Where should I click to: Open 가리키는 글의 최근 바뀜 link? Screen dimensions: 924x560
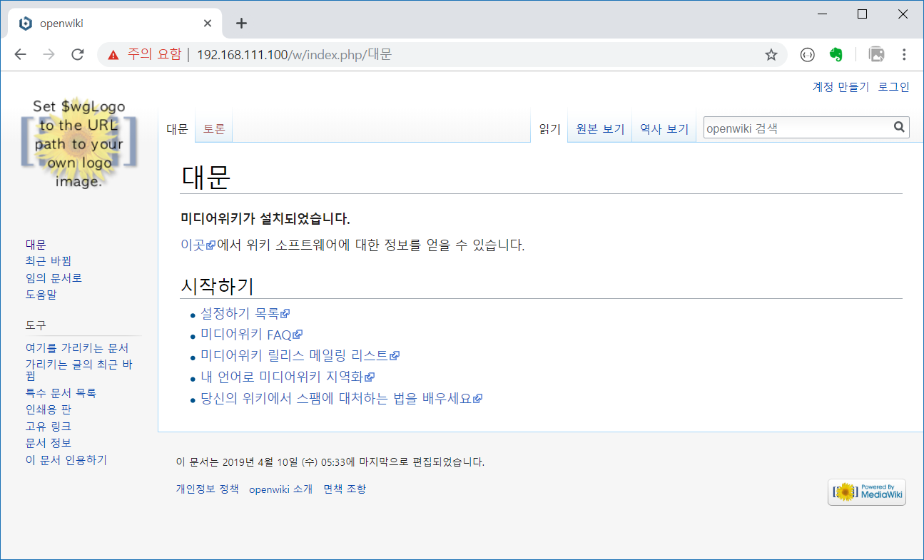point(79,370)
